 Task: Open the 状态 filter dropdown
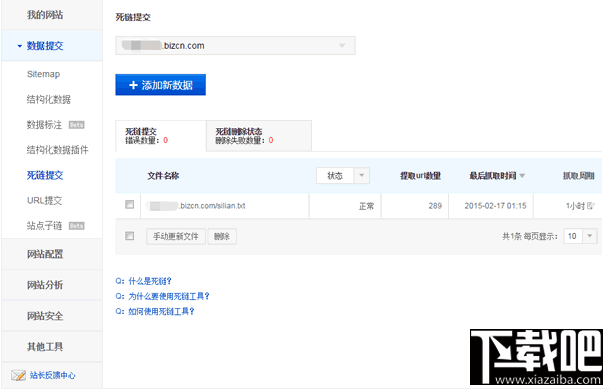pyautogui.click(x=343, y=176)
